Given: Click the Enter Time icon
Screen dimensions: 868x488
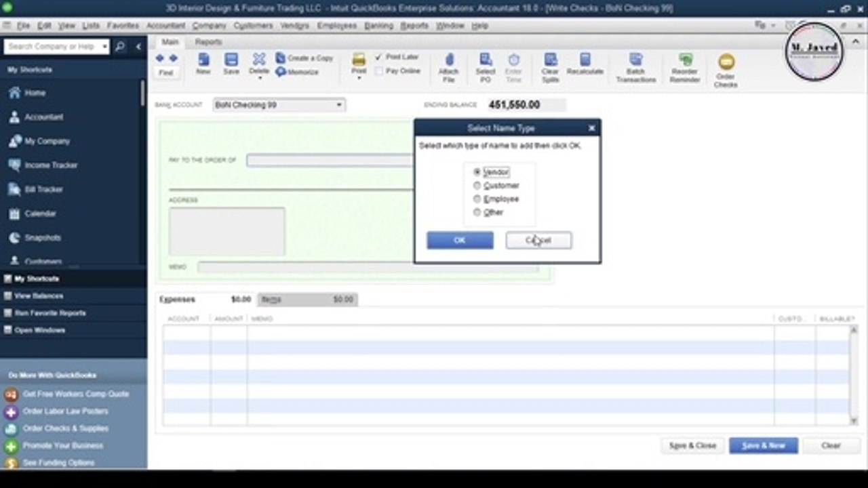Looking at the screenshot, I should pyautogui.click(x=514, y=60).
